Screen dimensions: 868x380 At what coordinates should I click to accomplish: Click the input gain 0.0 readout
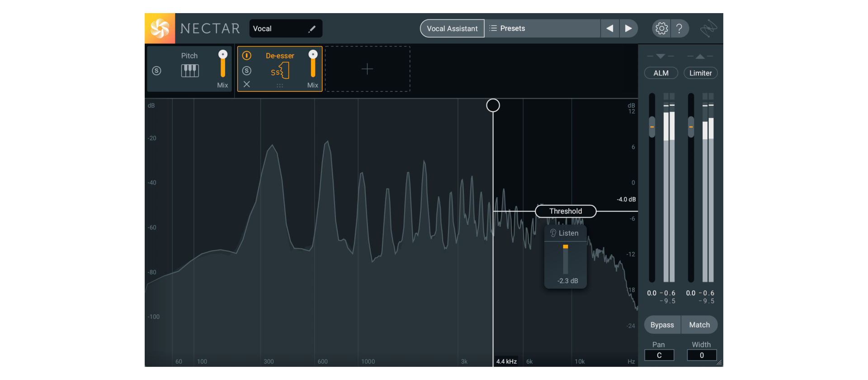tap(651, 293)
